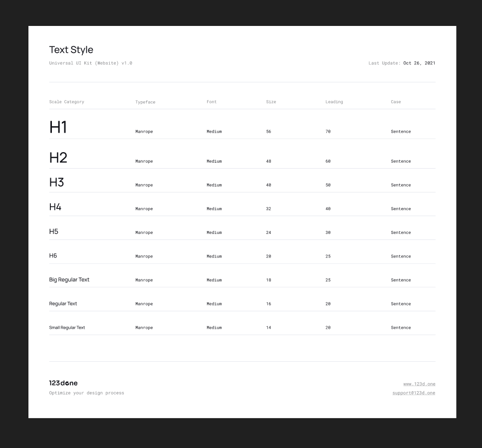This screenshot has width=482, height=448.
Task: Click leading value 40 in H4 row
Action: tap(328, 209)
